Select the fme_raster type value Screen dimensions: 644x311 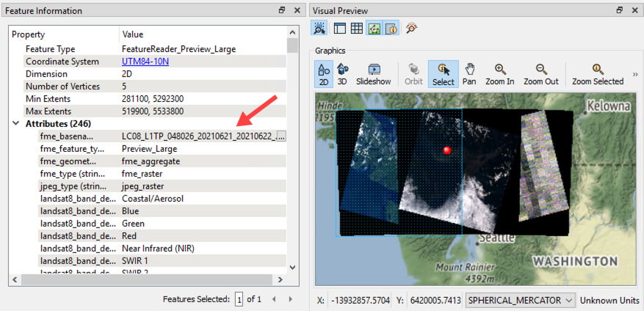point(142,174)
